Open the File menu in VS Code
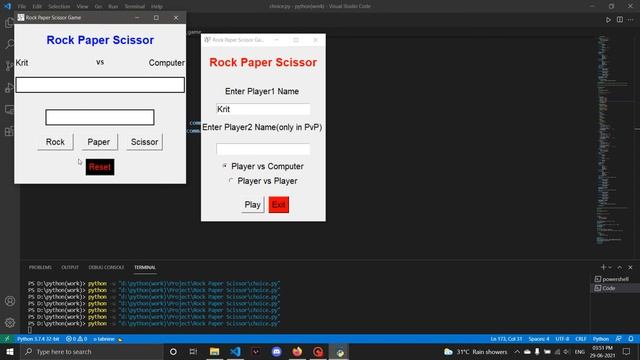 pos(22,7)
